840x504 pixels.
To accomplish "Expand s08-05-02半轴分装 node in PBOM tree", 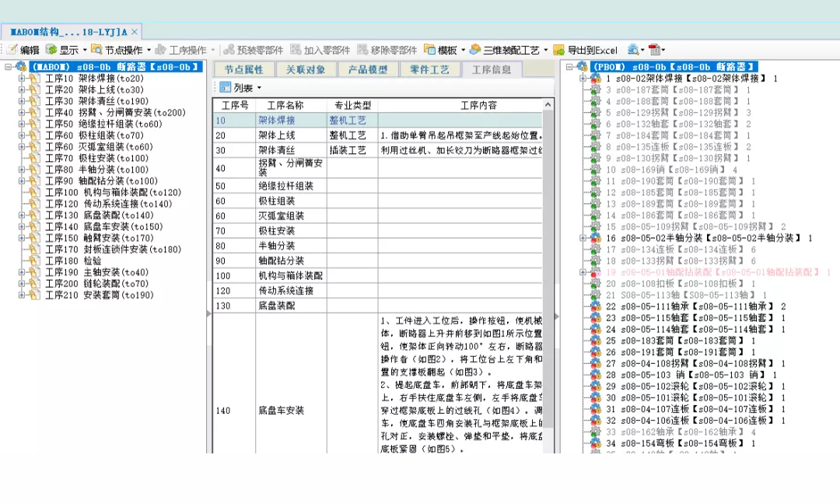I will coord(583,238).
